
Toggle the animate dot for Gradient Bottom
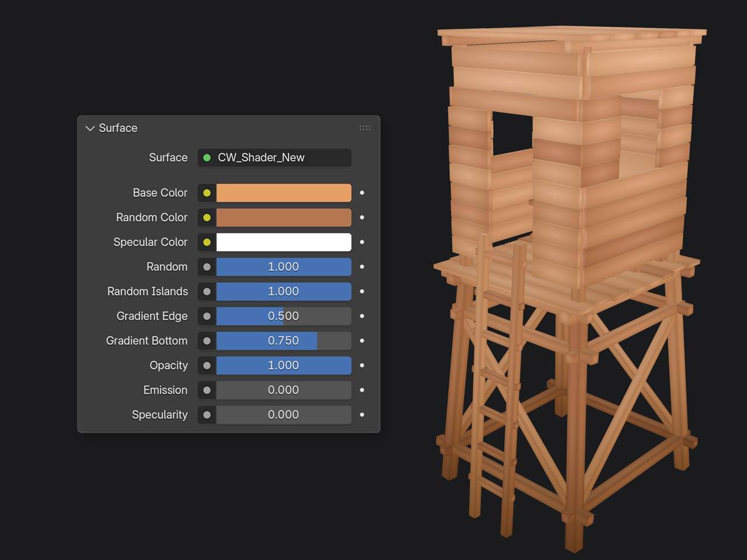click(362, 341)
